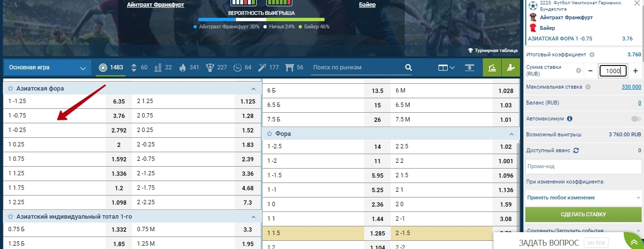The width and height of the screenshot is (644, 249).
Task: Star the Азиатский индивидуальный тотал 1-го section
Action: pyautogui.click(x=11, y=217)
